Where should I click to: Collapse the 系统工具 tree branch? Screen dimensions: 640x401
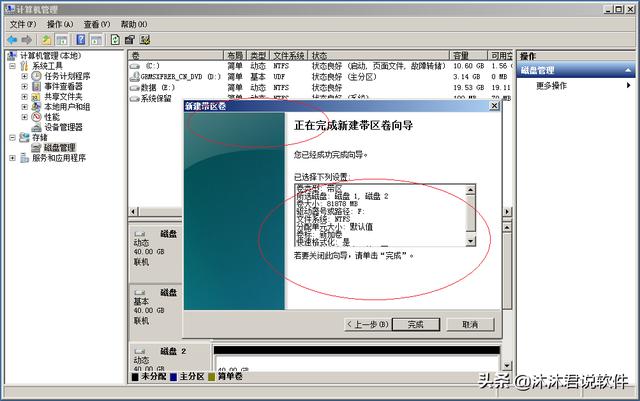pyautogui.click(x=12, y=66)
